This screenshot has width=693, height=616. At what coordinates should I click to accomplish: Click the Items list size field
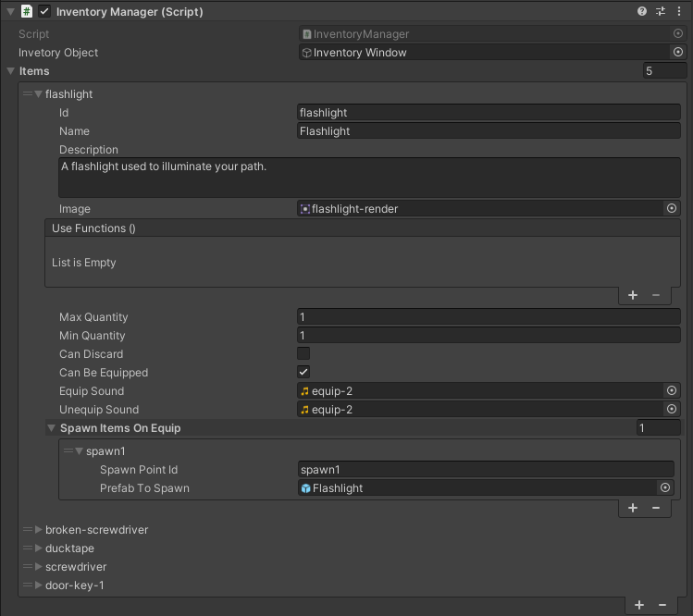point(662,71)
